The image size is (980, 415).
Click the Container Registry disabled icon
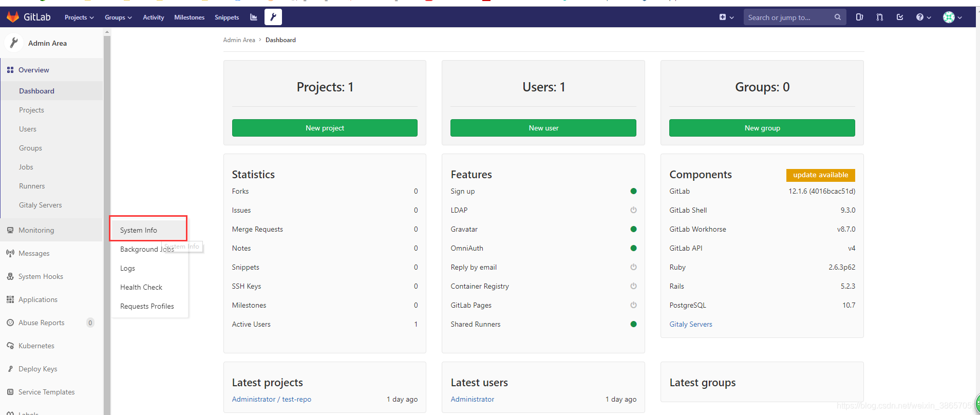tap(633, 286)
